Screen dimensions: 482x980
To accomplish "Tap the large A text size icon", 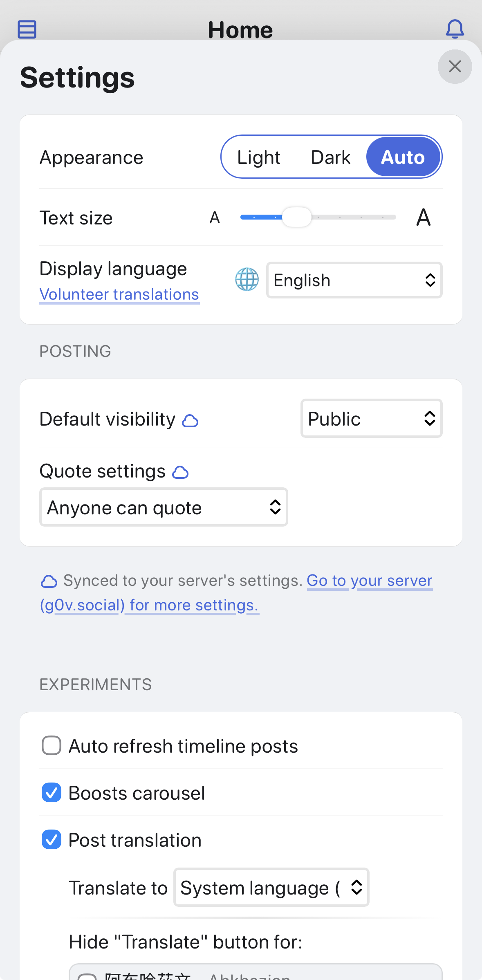I will [x=423, y=218].
